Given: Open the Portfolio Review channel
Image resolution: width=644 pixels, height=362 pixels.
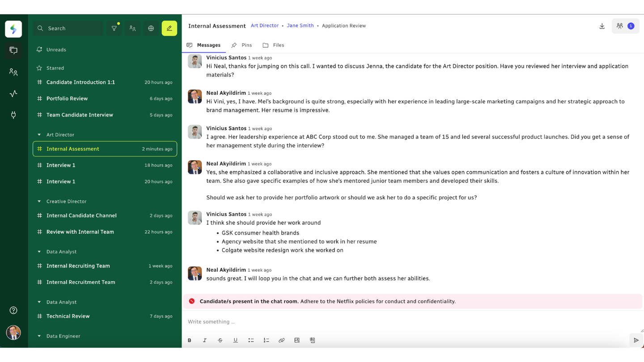Looking at the screenshot, I should (x=67, y=98).
